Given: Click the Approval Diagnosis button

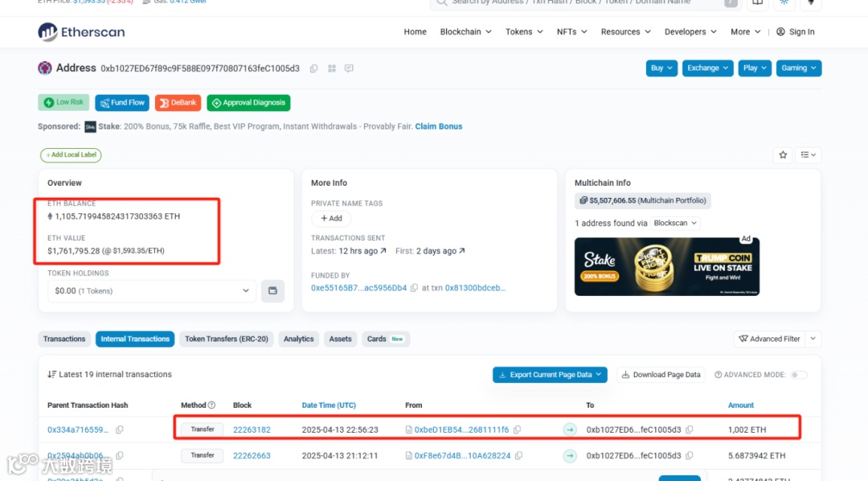Looking at the screenshot, I should [x=248, y=102].
